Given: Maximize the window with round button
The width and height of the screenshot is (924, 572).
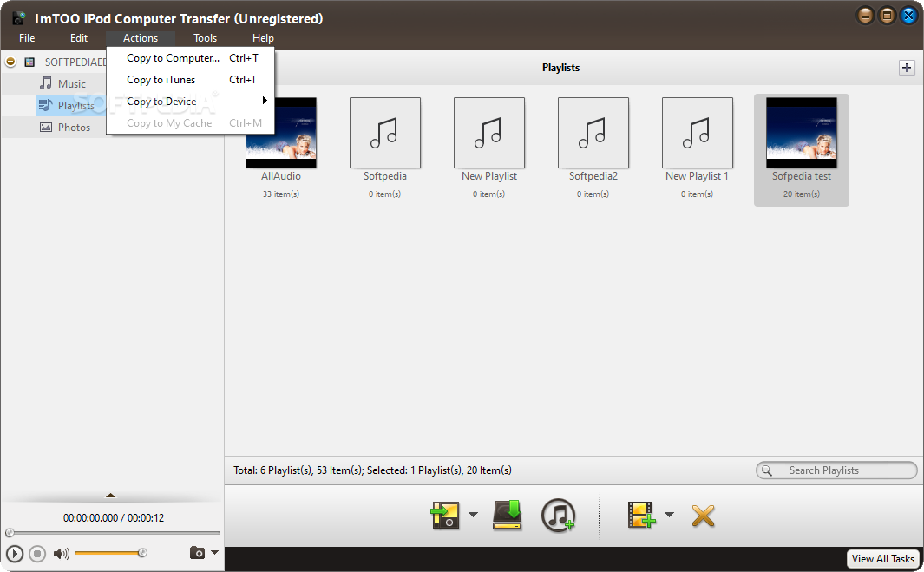Looking at the screenshot, I should pyautogui.click(x=887, y=16).
